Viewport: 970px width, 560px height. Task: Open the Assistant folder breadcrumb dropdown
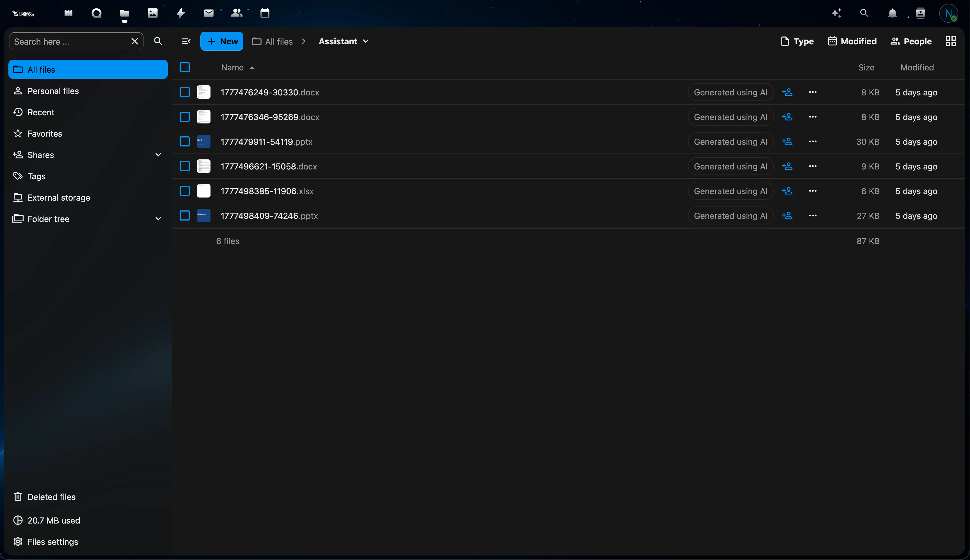344,41
